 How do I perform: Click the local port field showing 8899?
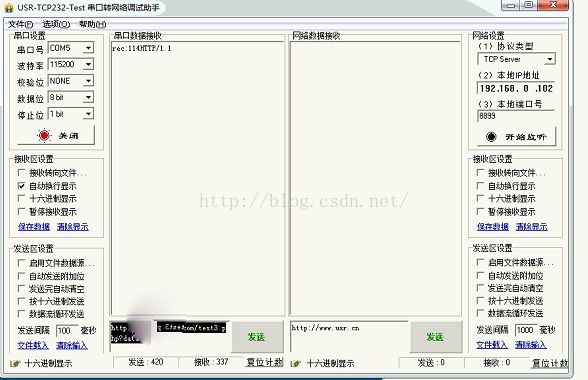516,116
